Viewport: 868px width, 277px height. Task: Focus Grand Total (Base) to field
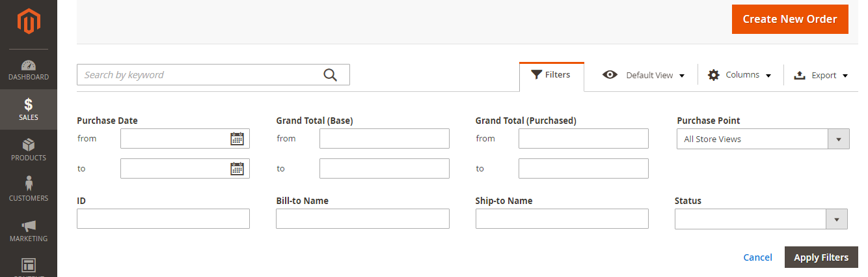coord(385,168)
